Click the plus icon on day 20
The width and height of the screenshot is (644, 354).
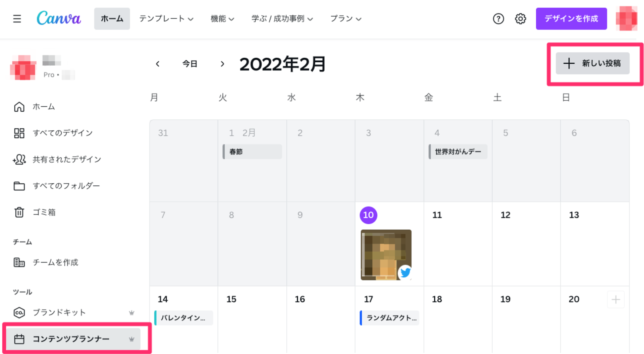click(615, 299)
